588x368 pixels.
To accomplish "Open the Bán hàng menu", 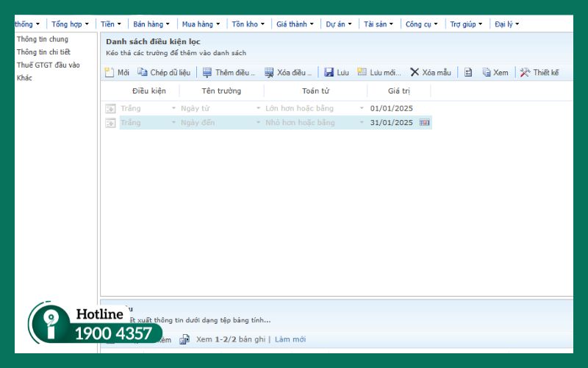I will coord(151,24).
